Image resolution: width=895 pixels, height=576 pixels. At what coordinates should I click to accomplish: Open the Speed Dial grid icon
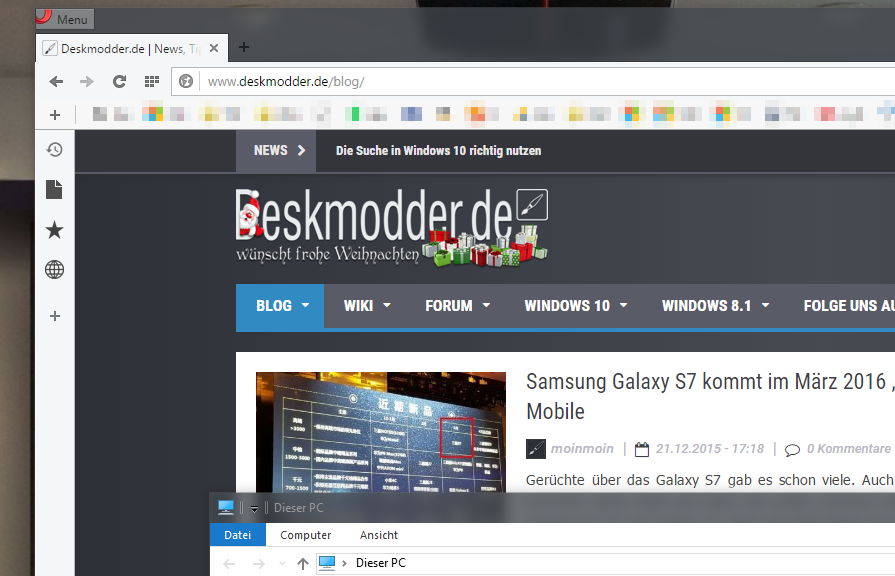click(x=151, y=82)
